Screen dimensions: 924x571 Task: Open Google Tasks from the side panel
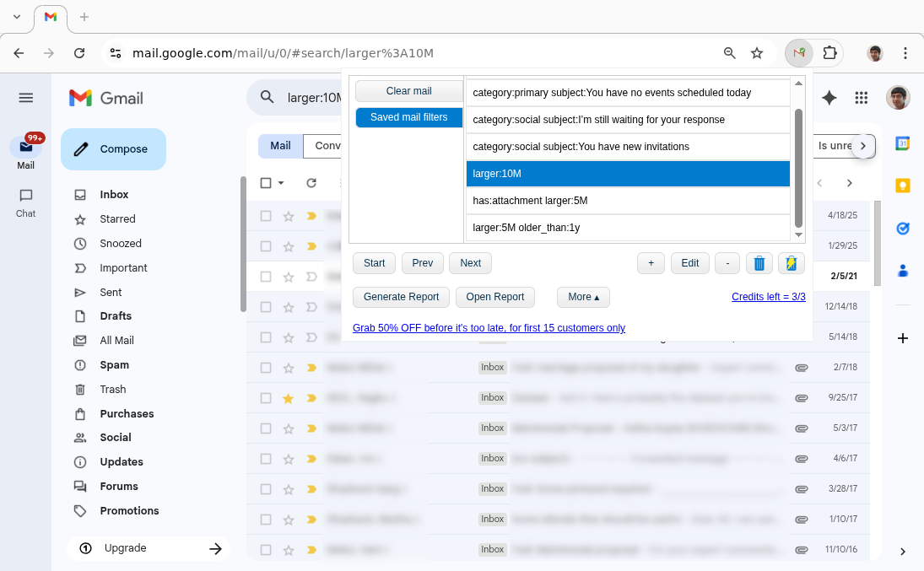pos(902,228)
